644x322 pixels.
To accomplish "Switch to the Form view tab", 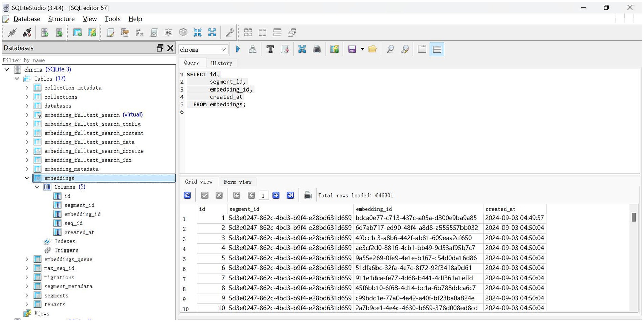I will coord(238,182).
